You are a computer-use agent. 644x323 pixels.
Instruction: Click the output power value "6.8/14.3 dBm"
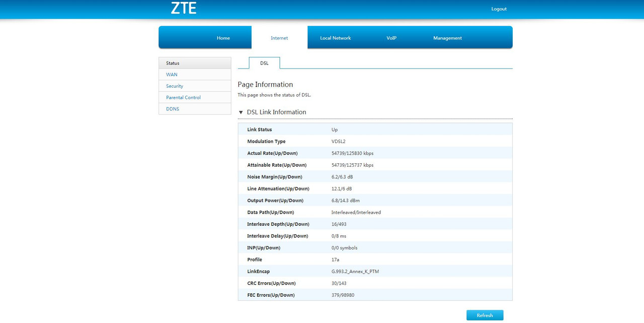tap(346, 201)
